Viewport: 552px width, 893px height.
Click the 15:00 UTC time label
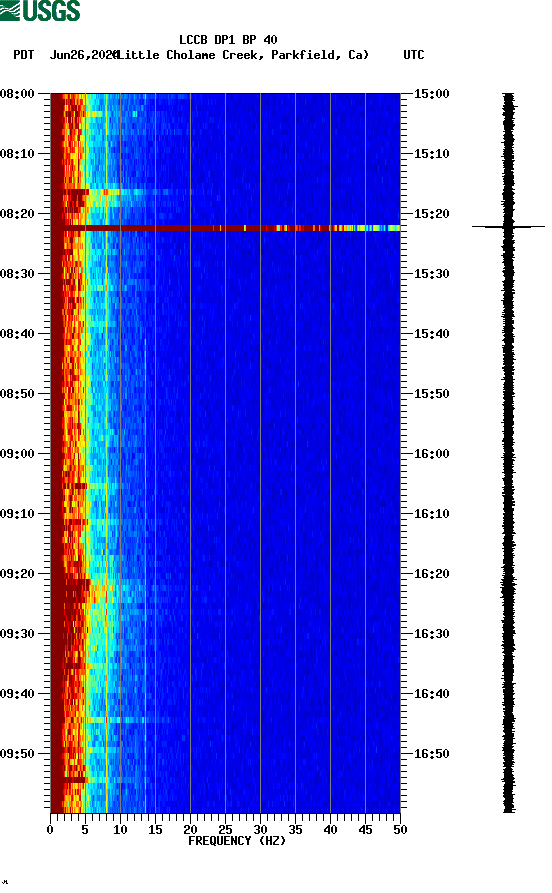(x=431, y=93)
